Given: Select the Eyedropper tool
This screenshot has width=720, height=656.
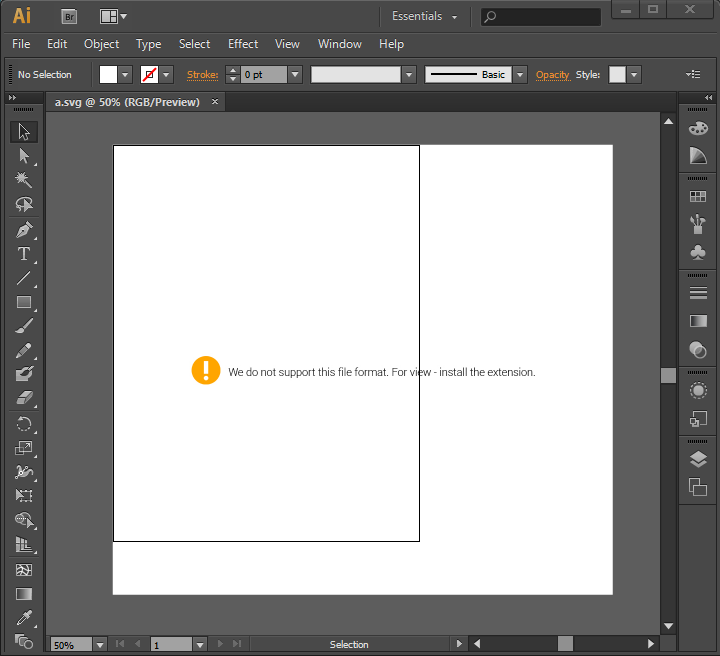Looking at the screenshot, I should 24,618.
